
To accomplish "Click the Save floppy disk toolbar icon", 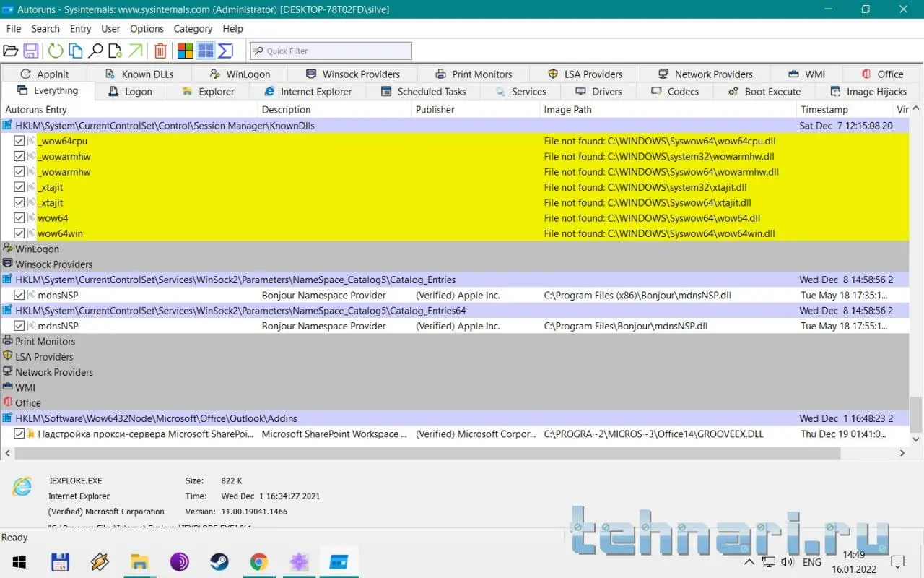I will tap(31, 51).
